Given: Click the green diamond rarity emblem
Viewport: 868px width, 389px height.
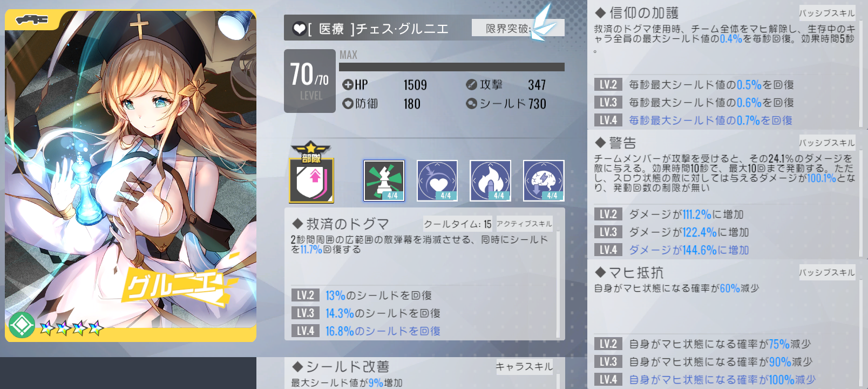Looking at the screenshot, I should tap(22, 325).
